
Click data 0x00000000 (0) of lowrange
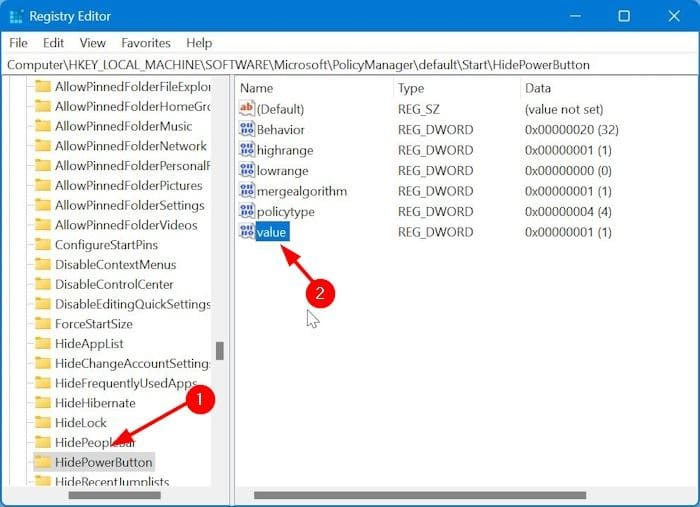tap(568, 170)
